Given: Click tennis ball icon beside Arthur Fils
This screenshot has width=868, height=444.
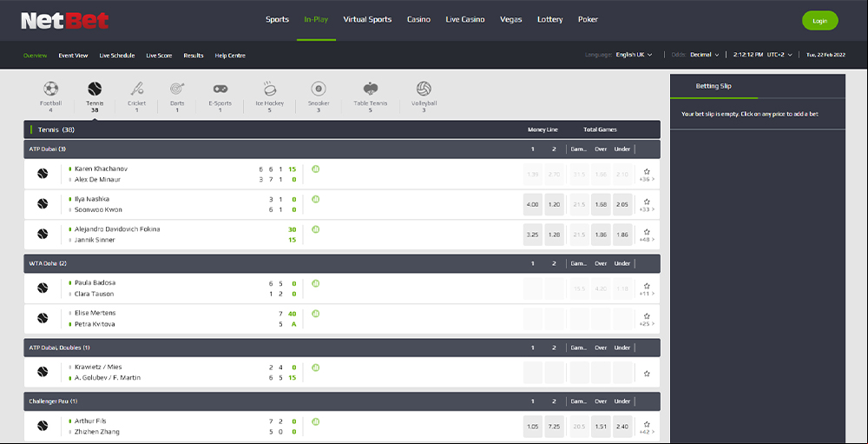Looking at the screenshot, I should coord(43,426).
